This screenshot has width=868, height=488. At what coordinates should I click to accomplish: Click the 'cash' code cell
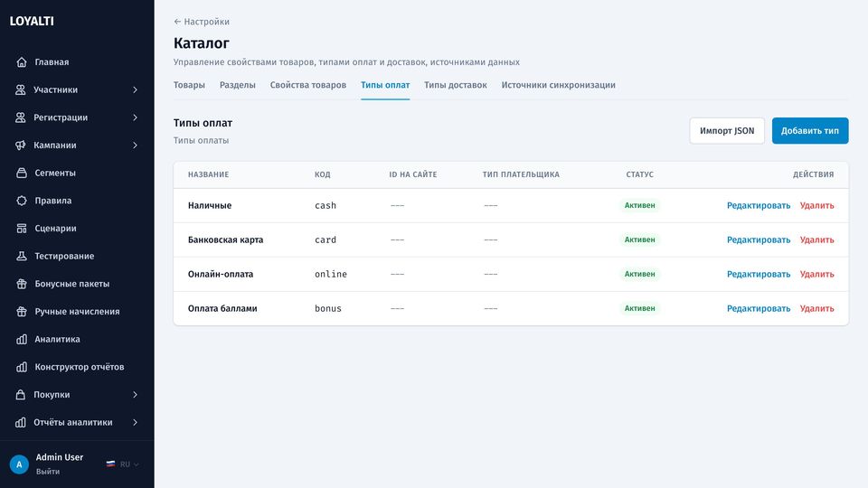point(325,205)
